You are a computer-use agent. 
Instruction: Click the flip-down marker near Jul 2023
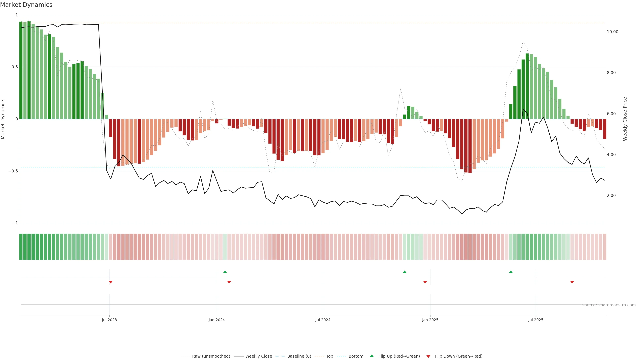tap(111, 282)
